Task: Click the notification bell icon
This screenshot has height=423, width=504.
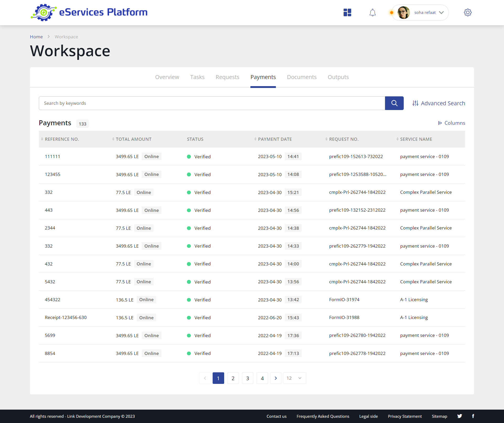Action: click(372, 12)
